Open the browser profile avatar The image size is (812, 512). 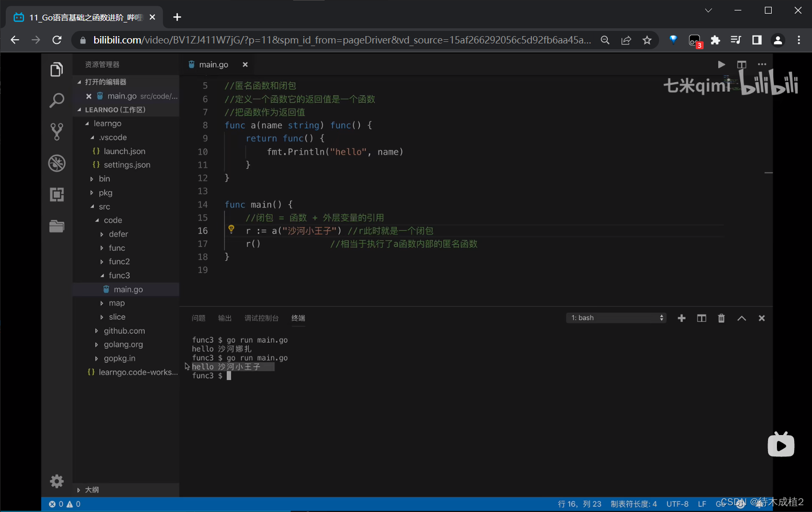click(x=778, y=40)
